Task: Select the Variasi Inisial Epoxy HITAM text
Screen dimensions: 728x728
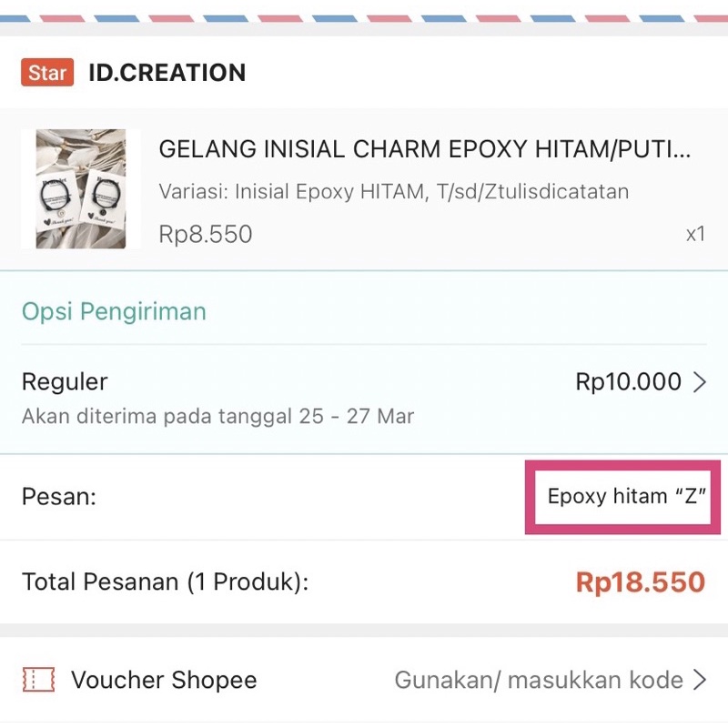Action: coord(393,192)
